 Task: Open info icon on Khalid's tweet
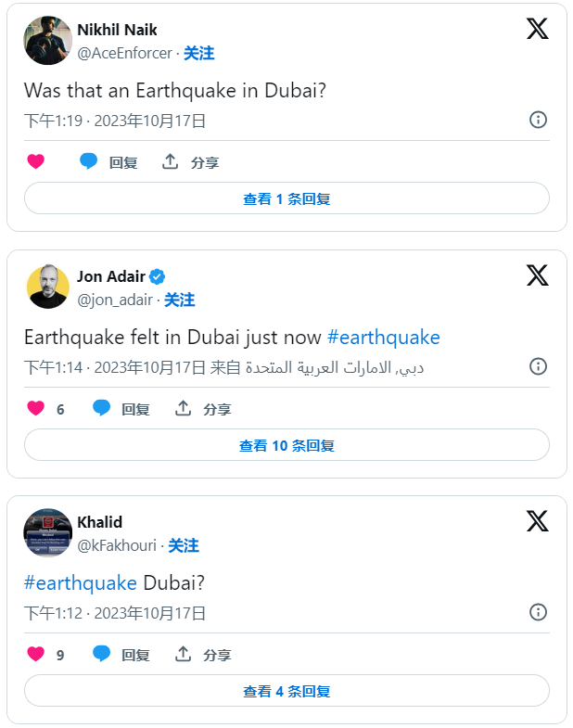538,612
